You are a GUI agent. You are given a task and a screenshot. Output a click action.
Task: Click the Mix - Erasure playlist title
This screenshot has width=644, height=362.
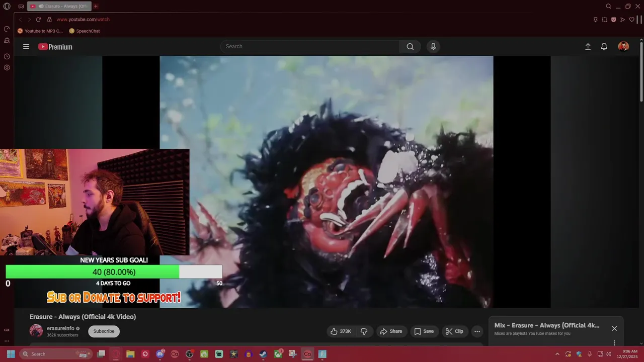pos(547,325)
